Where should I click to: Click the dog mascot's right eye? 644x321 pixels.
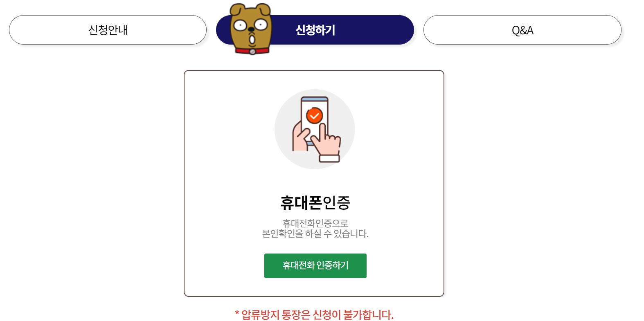[x=261, y=25]
